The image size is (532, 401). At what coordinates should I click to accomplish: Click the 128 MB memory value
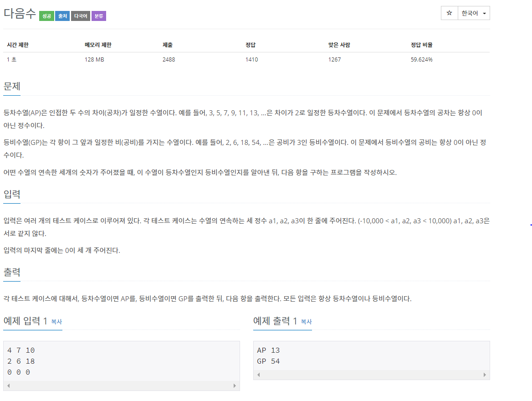tap(94, 59)
